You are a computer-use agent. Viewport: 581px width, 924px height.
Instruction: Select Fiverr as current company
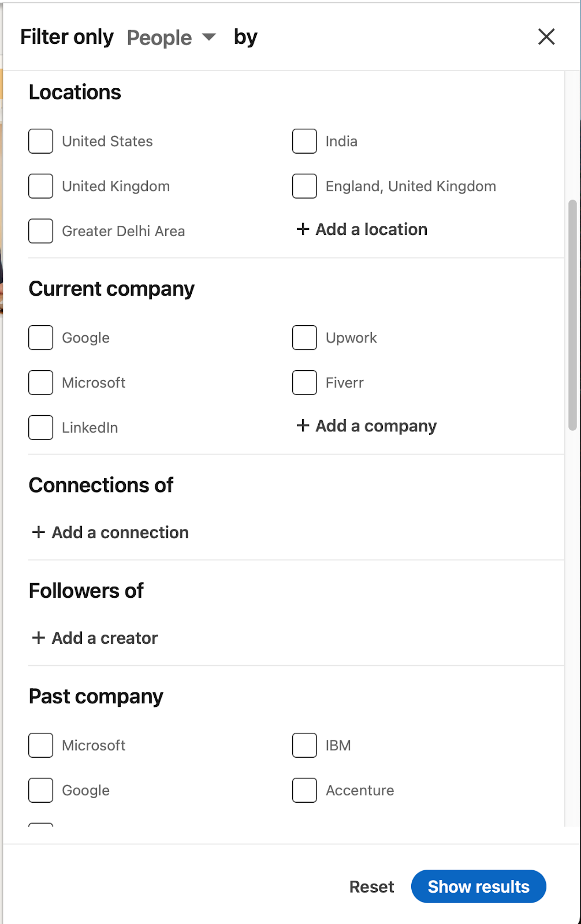pos(304,382)
